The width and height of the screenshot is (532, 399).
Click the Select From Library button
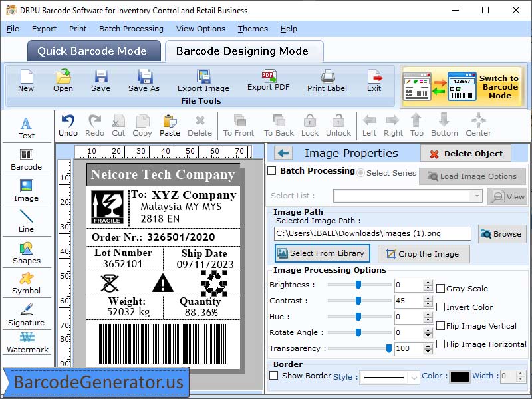(x=322, y=253)
